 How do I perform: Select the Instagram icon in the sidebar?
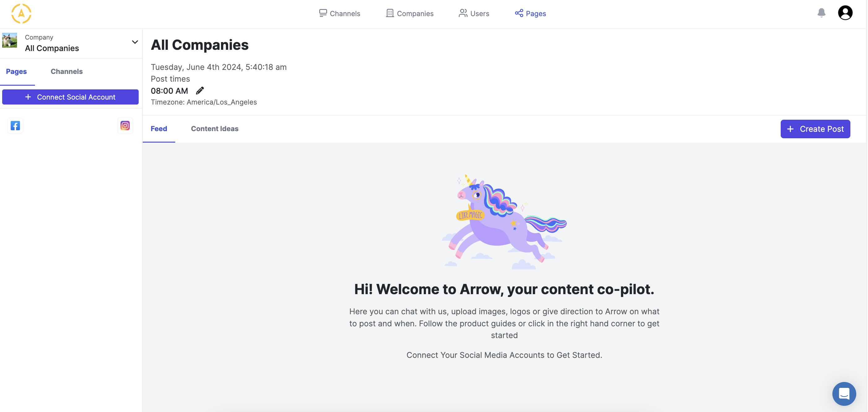(x=125, y=126)
